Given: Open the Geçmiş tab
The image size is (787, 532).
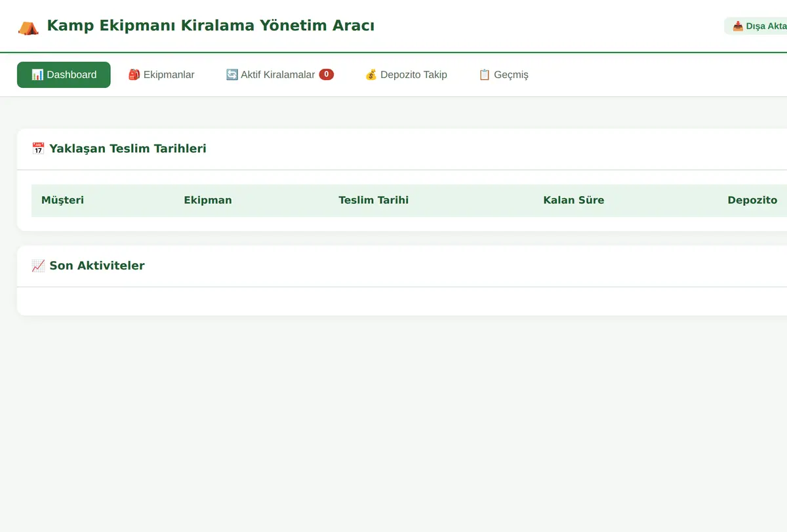Looking at the screenshot, I should pos(504,75).
